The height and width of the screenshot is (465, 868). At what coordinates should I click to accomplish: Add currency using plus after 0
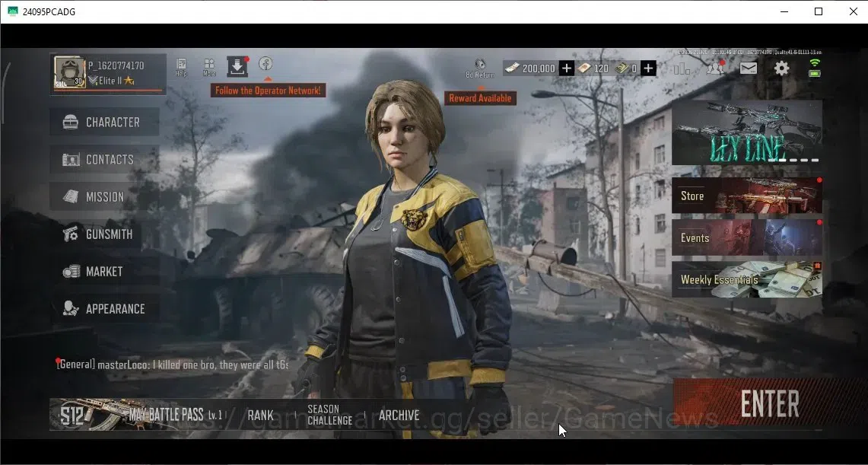(x=648, y=68)
